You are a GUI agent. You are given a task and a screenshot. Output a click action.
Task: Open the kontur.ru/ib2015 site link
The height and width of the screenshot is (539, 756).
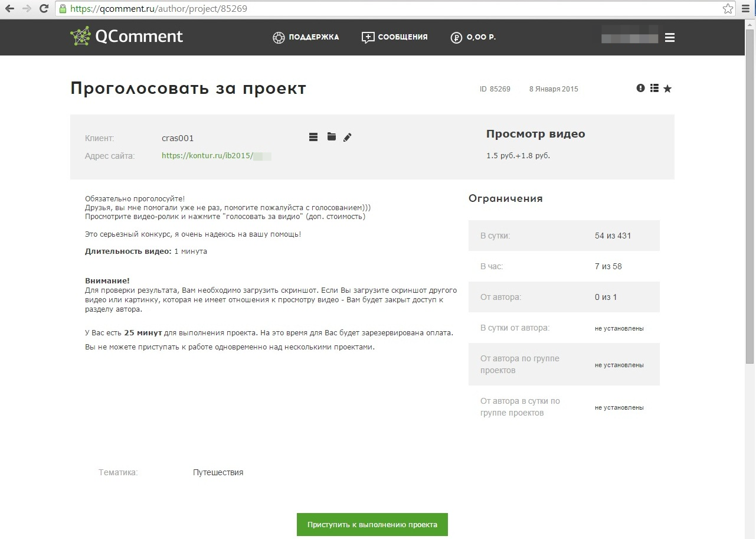point(217,156)
